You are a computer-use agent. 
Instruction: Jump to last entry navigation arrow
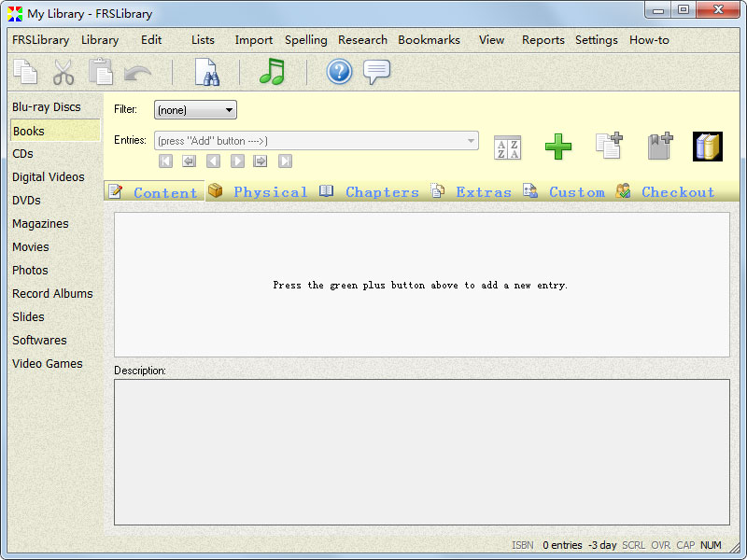tap(285, 161)
